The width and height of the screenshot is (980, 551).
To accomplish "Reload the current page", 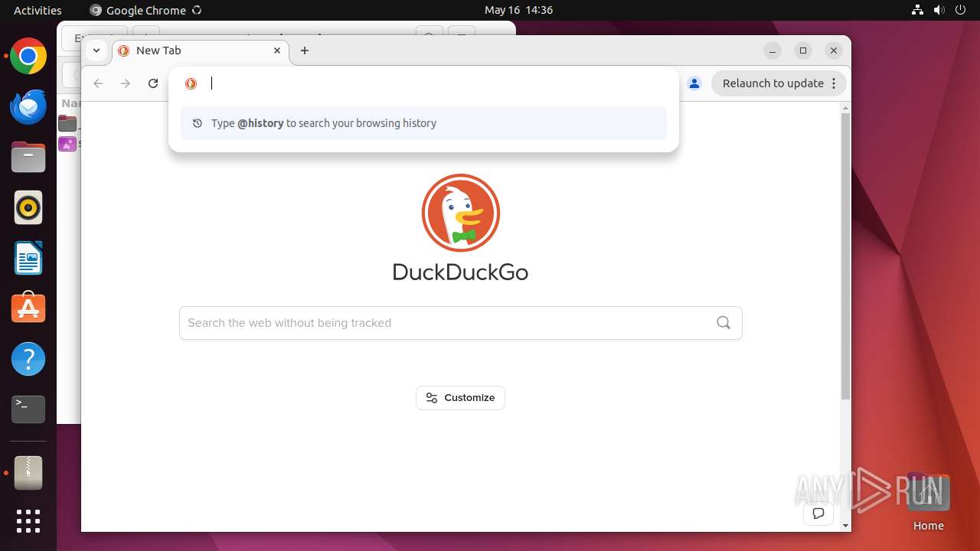I will [x=153, y=83].
